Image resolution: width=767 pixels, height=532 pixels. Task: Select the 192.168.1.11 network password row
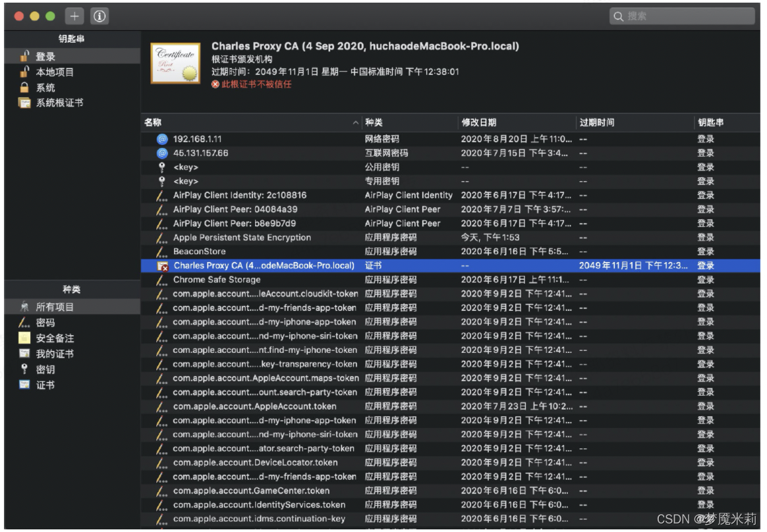451,139
